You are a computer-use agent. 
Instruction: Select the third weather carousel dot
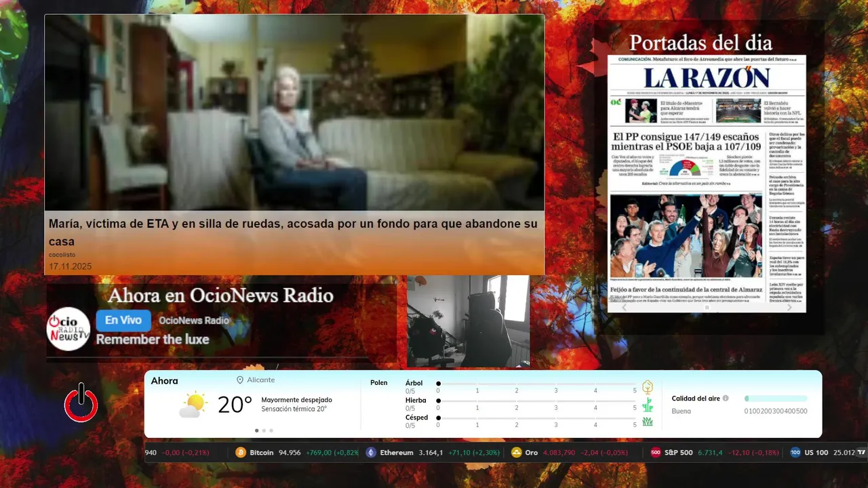pyautogui.click(x=271, y=430)
